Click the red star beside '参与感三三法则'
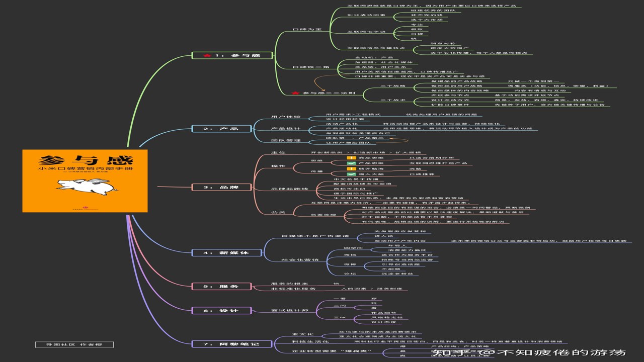Viewport: 644px width, 362px height. [295, 94]
